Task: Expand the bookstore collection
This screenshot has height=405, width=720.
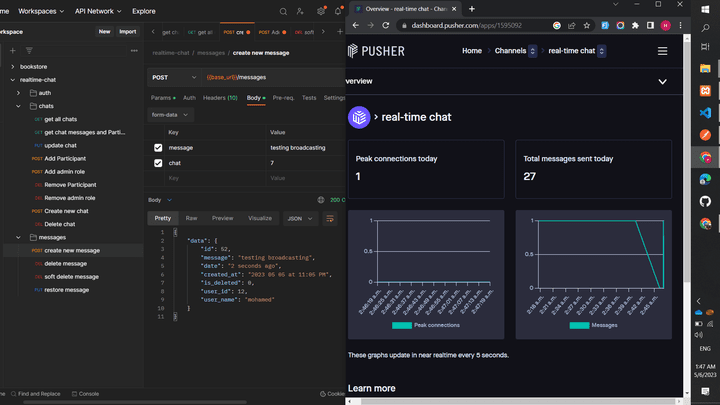Action: tap(13, 67)
